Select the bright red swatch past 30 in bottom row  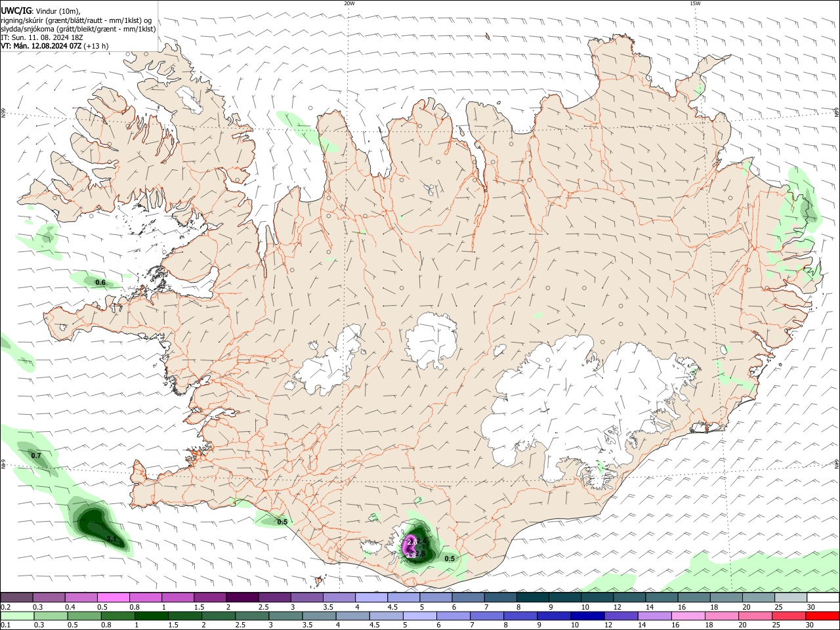[x=824, y=616]
